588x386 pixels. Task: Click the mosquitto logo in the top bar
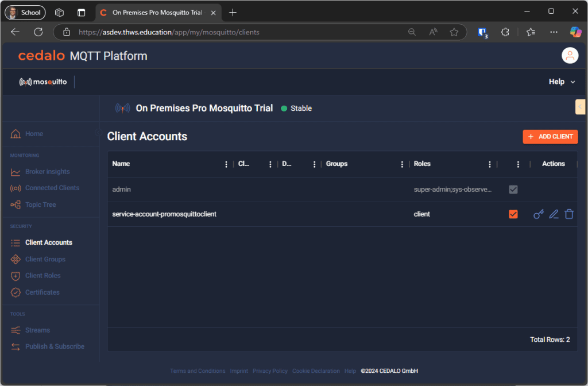pos(43,82)
